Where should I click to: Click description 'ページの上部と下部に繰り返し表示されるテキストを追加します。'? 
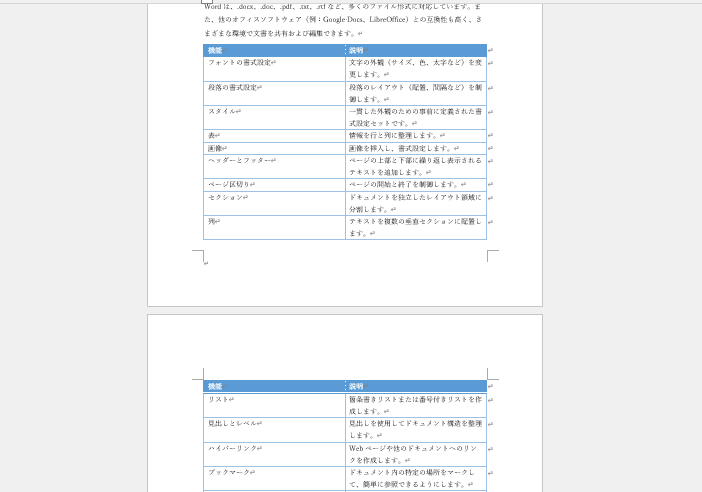coord(415,166)
